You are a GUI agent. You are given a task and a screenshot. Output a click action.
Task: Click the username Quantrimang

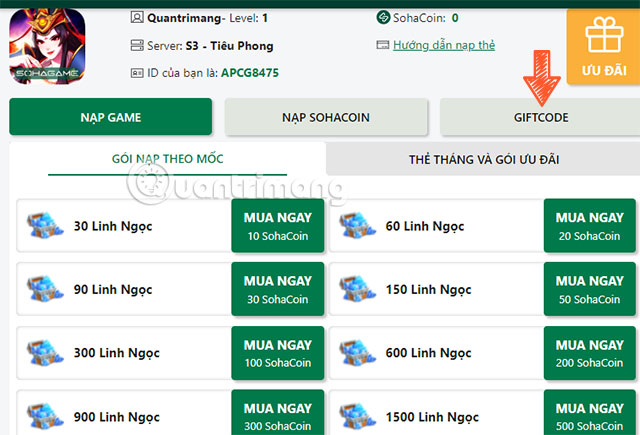184,18
